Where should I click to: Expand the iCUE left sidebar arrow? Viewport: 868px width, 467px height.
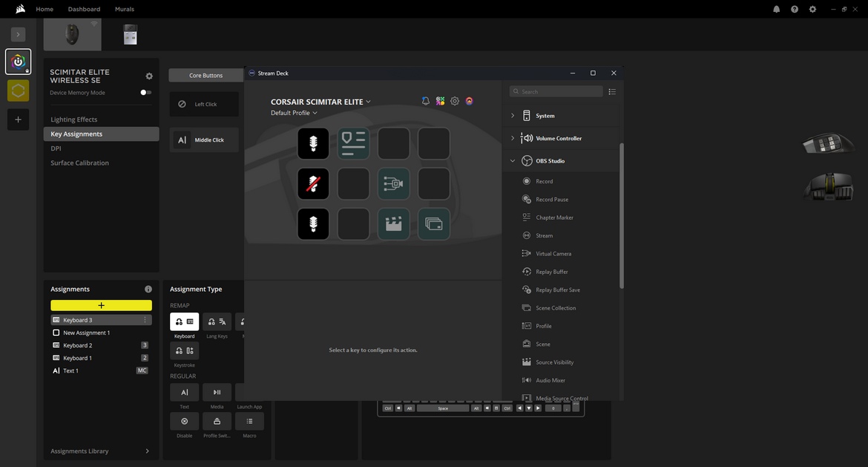19,34
